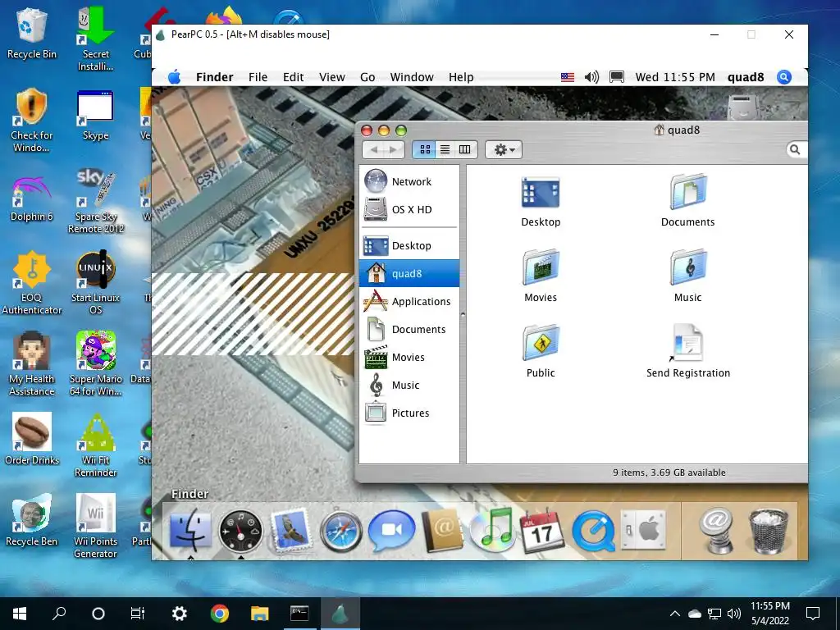Viewport: 840px width, 630px height.
Task: Click the Finder window search field
Action: tap(796, 149)
